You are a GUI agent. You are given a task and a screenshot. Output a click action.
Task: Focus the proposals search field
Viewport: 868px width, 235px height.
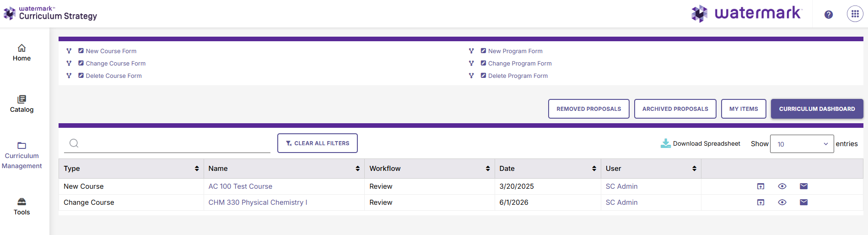tap(167, 143)
